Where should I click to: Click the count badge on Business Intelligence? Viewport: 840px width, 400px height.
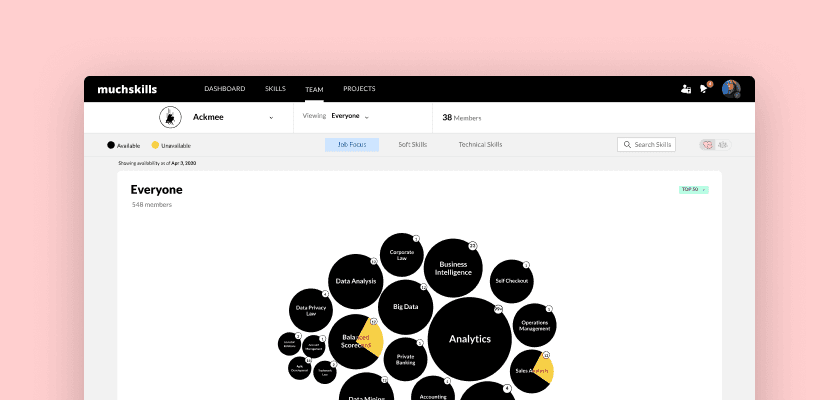(472, 246)
